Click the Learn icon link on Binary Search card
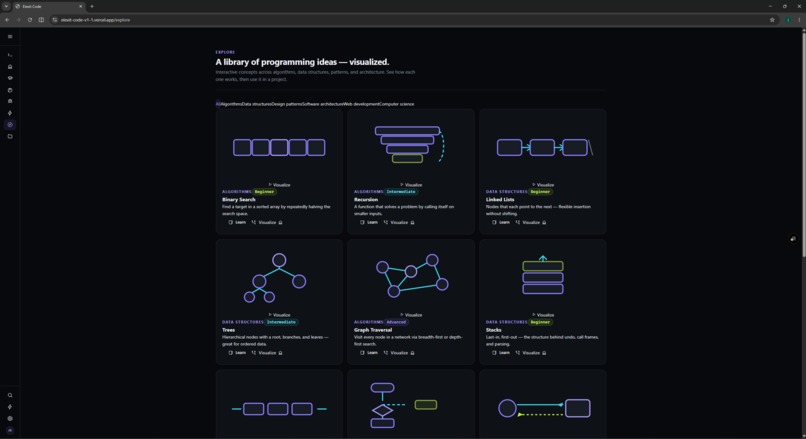 coord(237,223)
